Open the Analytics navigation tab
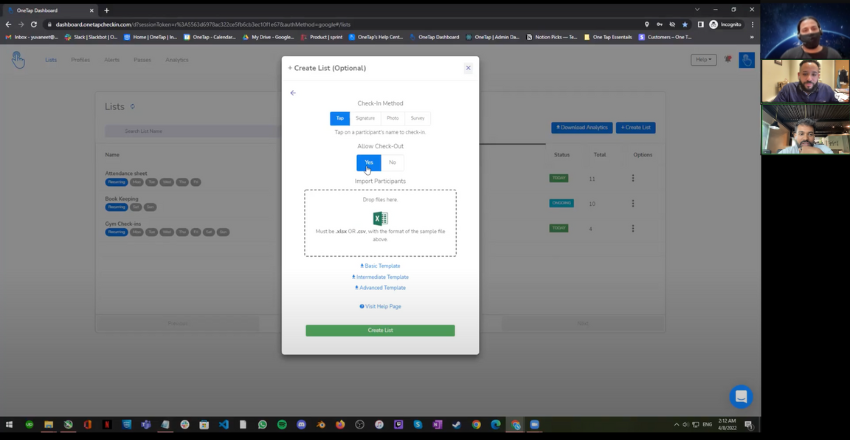 tap(176, 60)
